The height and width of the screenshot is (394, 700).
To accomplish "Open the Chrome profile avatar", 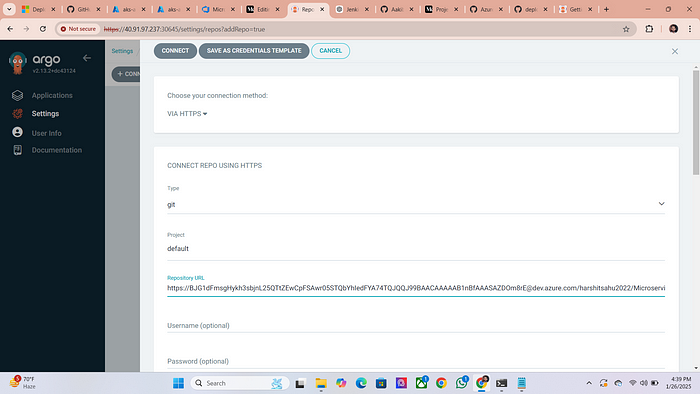I will point(673,29).
